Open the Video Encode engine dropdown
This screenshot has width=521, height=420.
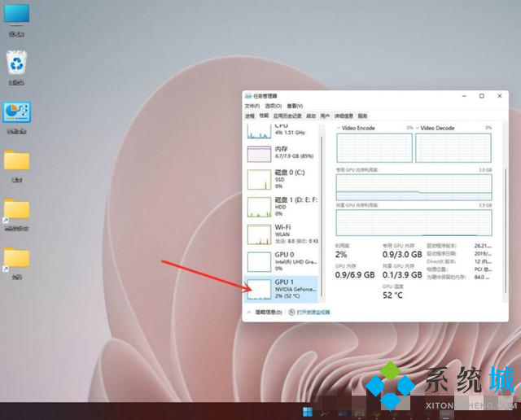[x=356, y=128]
